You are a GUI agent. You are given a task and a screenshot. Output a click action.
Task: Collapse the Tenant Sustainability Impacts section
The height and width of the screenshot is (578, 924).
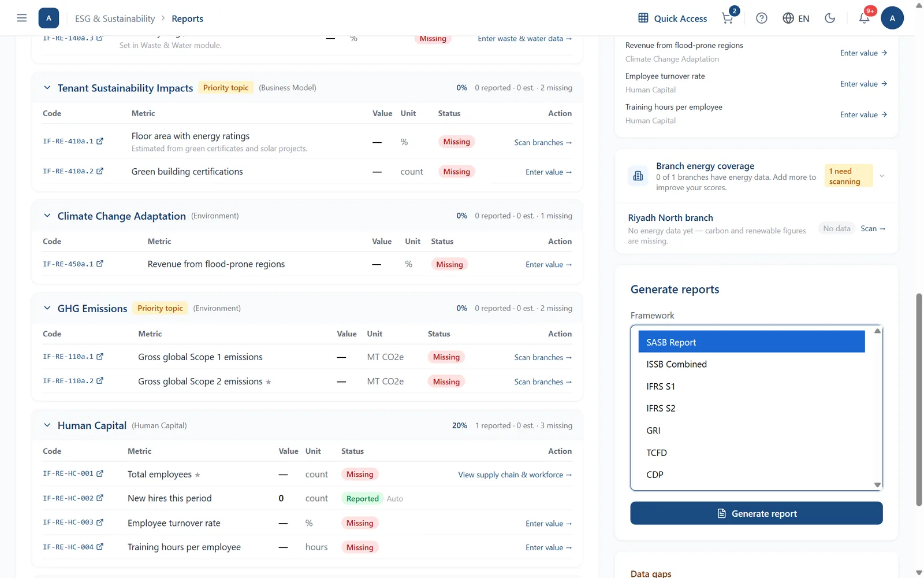47,88
